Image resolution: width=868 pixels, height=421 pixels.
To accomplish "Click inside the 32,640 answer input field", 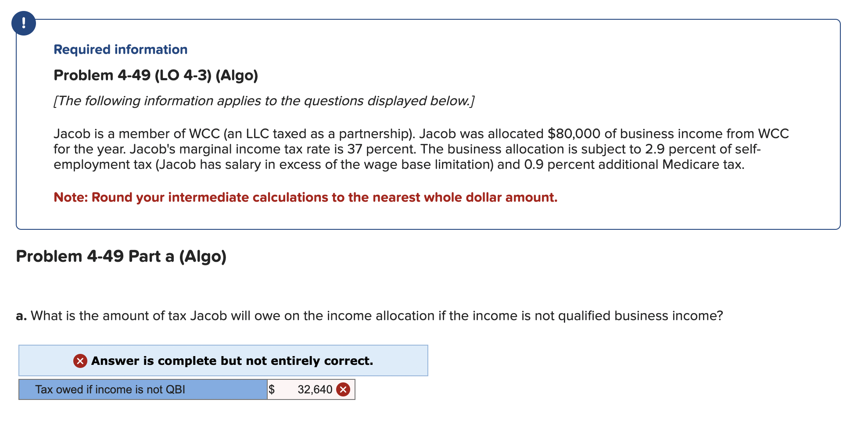I will [307, 389].
